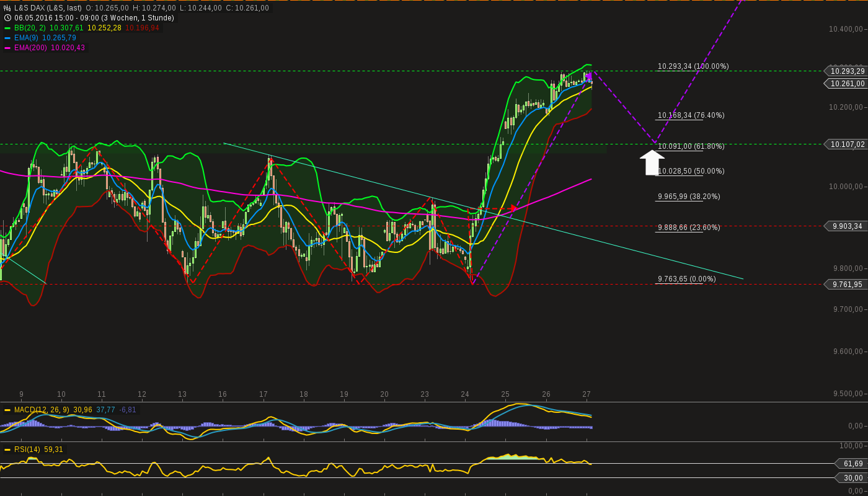Click the EMA(9) indicator label
This screenshot has width=868, height=496.
pos(26,38)
